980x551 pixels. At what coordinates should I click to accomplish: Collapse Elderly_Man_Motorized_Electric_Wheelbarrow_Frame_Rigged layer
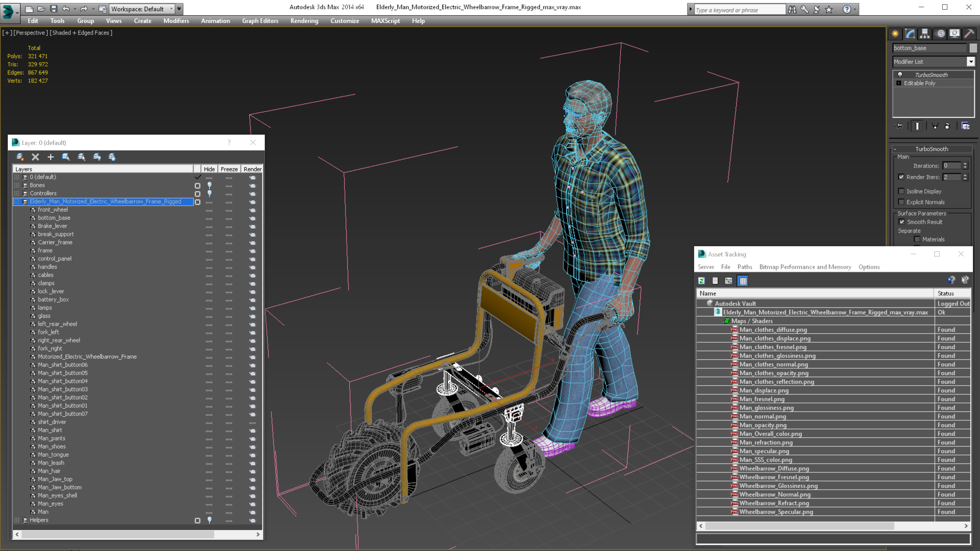coord(17,202)
